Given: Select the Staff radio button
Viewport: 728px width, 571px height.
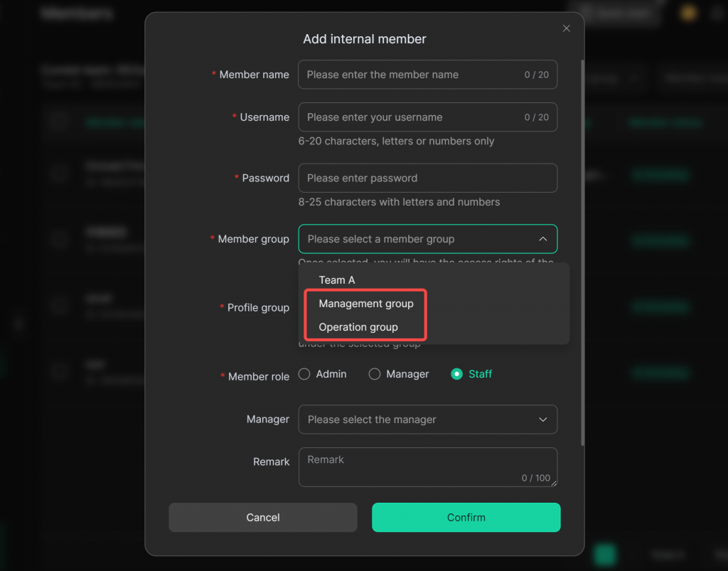Looking at the screenshot, I should coord(457,374).
